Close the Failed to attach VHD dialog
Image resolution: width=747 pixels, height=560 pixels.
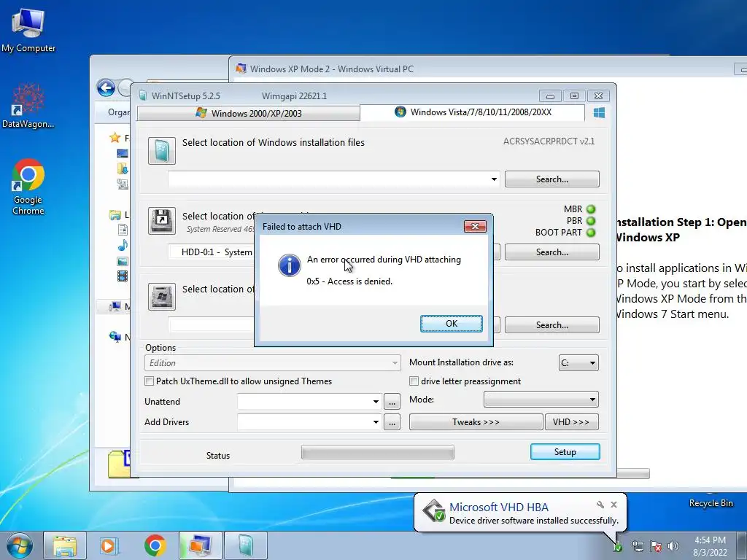[475, 226]
